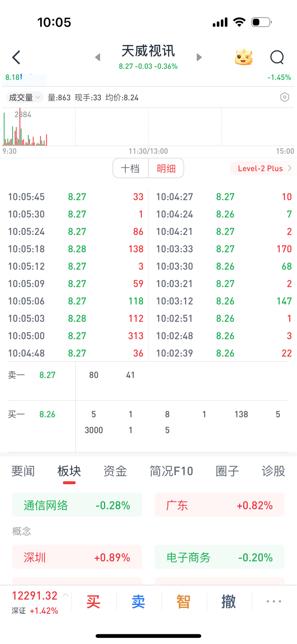This screenshot has height=644, width=297.
Task: Open the cartoon mascot assistant icon
Action: (244, 57)
